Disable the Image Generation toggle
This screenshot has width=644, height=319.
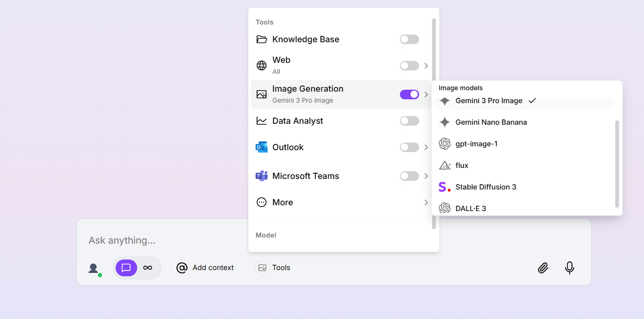point(409,94)
